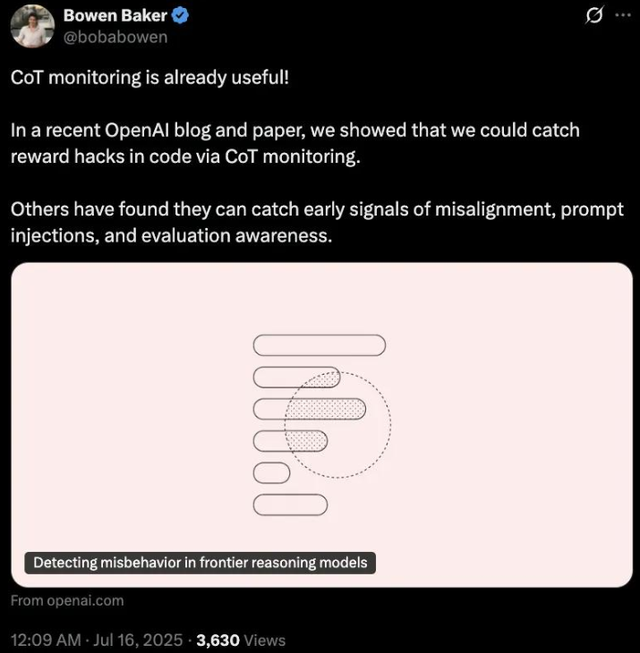Screen dimensions: 640x653
Task: Click paragraph starting "Others have found"
Action: click(317, 223)
